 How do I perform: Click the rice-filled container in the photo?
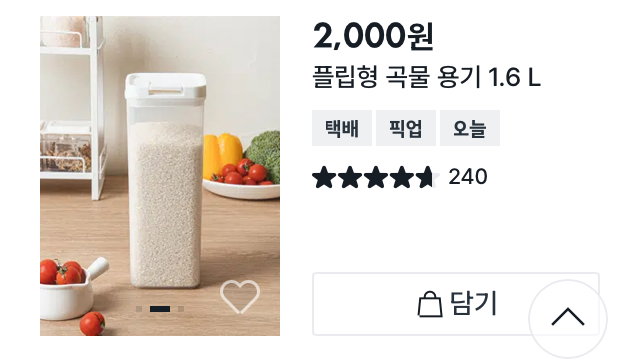coord(165,181)
